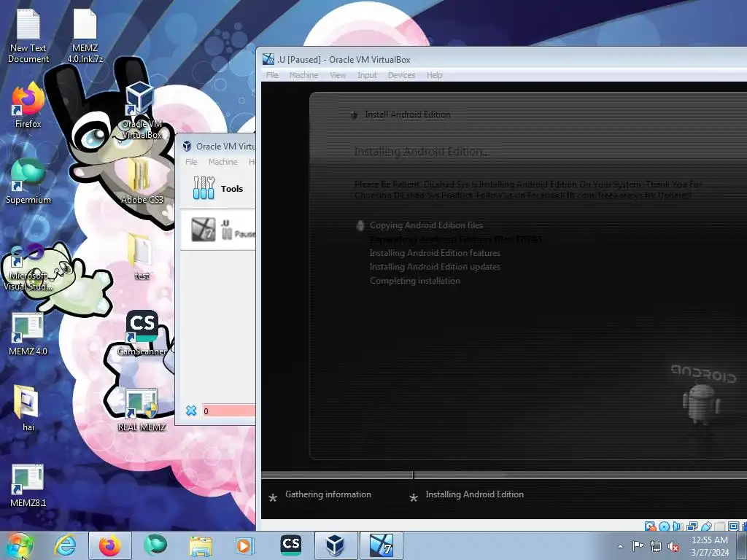Select the Adobe CS3 folder icon
Image resolution: width=747 pixels, height=560 pixels.
142,182
